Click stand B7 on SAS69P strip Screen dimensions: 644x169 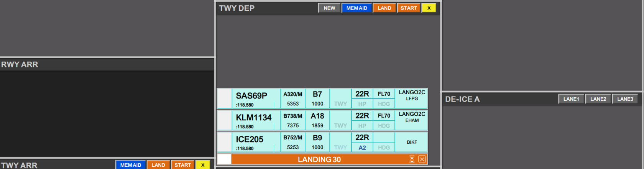point(317,94)
